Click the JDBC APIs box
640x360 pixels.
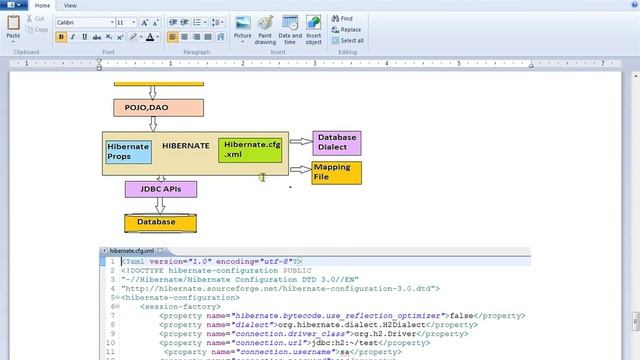161,189
